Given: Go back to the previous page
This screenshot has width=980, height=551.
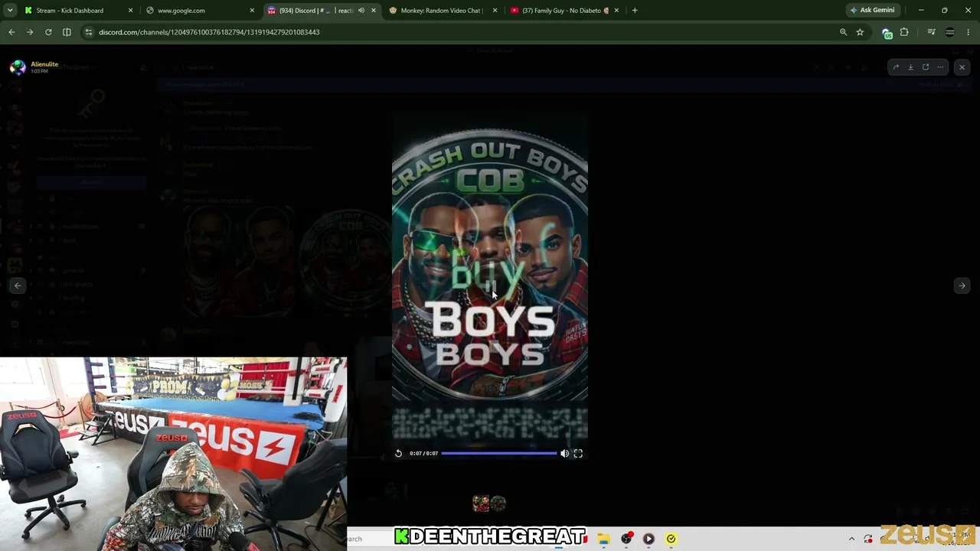Looking at the screenshot, I should click(x=11, y=32).
